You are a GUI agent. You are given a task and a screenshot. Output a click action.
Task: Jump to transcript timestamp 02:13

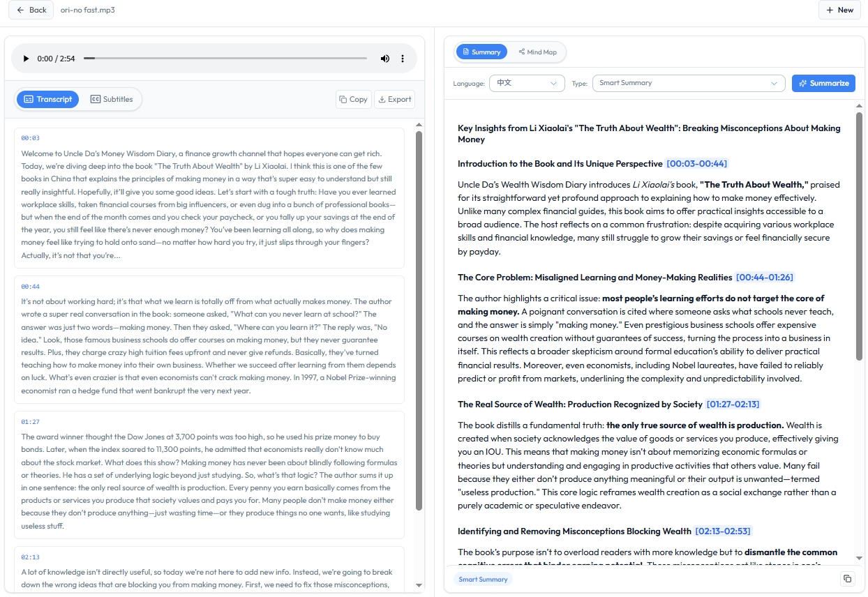point(30,557)
